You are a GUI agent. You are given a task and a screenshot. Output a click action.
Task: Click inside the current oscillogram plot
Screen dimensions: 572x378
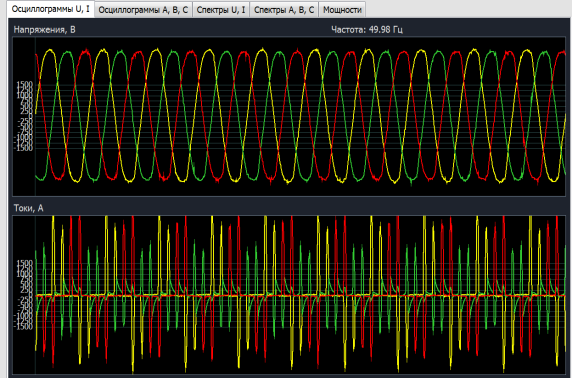tap(289, 295)
